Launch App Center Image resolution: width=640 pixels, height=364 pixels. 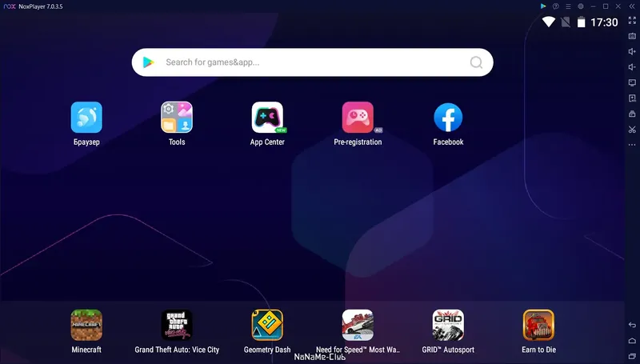click(x=267, y=118)
